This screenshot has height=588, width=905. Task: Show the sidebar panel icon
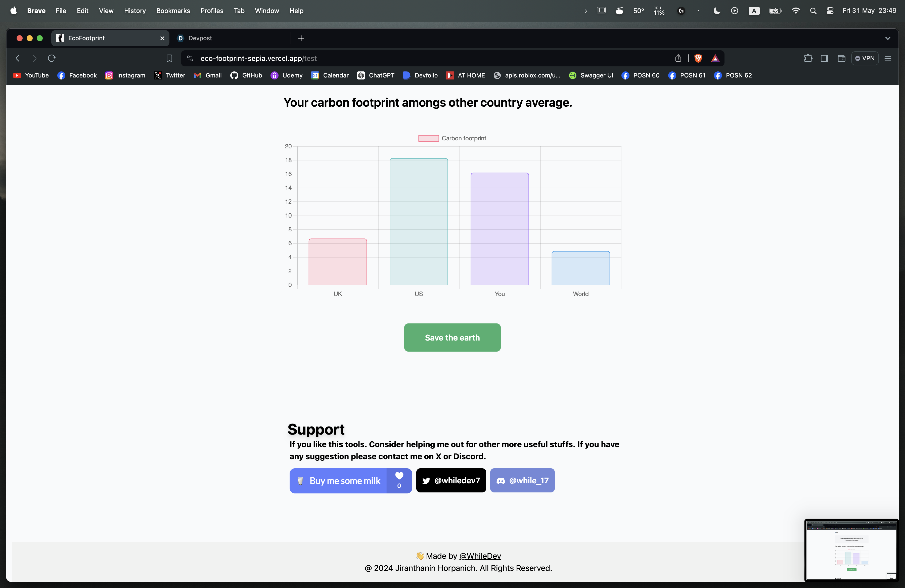[824, 58]
